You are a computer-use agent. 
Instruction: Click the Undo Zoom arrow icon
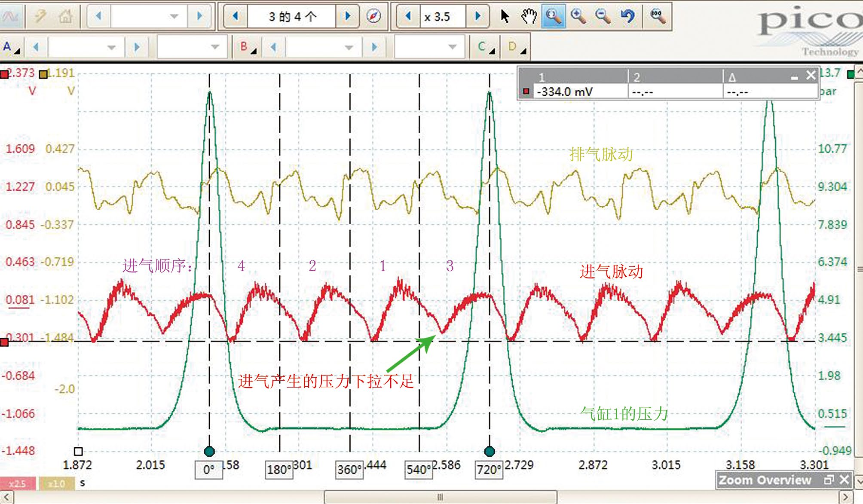click(628, 16)
